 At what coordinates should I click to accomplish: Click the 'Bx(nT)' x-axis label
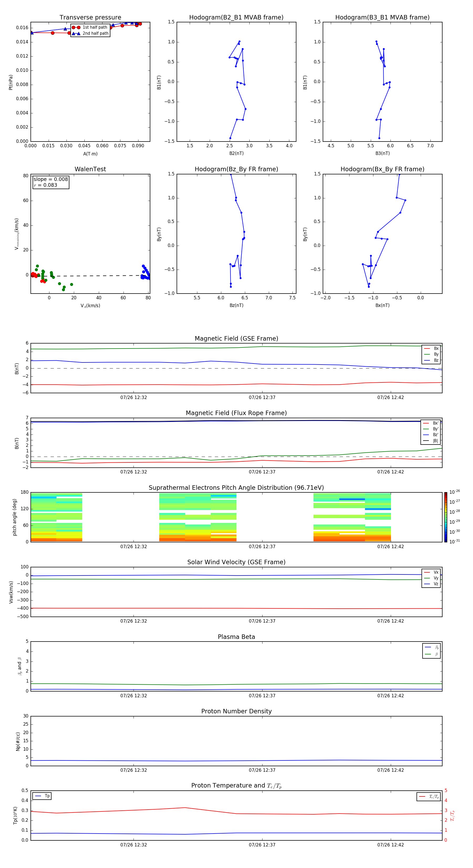click(x=382, y=305)
